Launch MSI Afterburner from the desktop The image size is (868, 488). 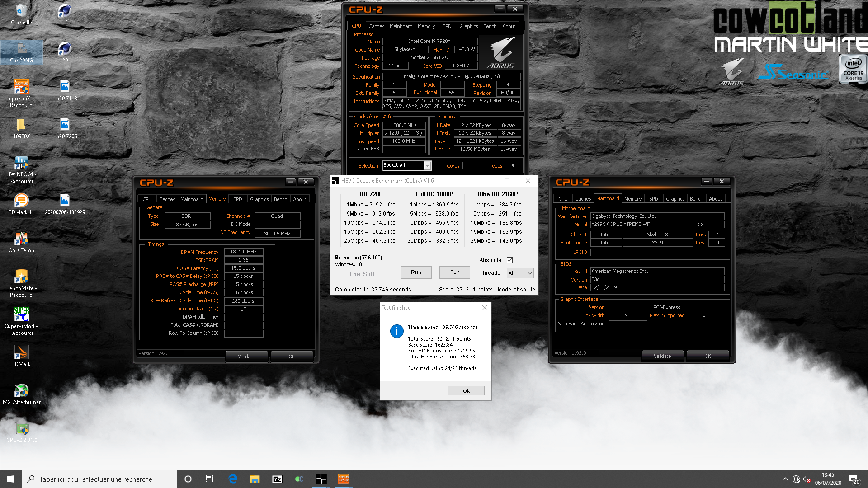point(21,393)
